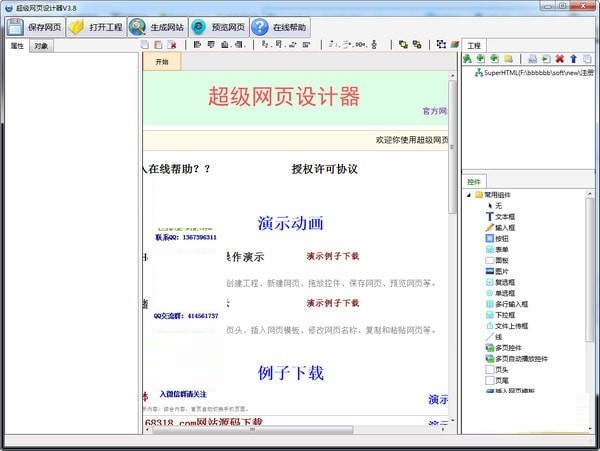Click the align bottom icon
The image size is (600, 451).
225,45
